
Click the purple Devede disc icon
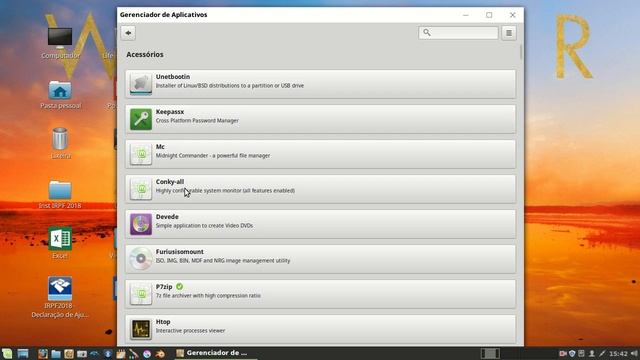coord(141,224)
